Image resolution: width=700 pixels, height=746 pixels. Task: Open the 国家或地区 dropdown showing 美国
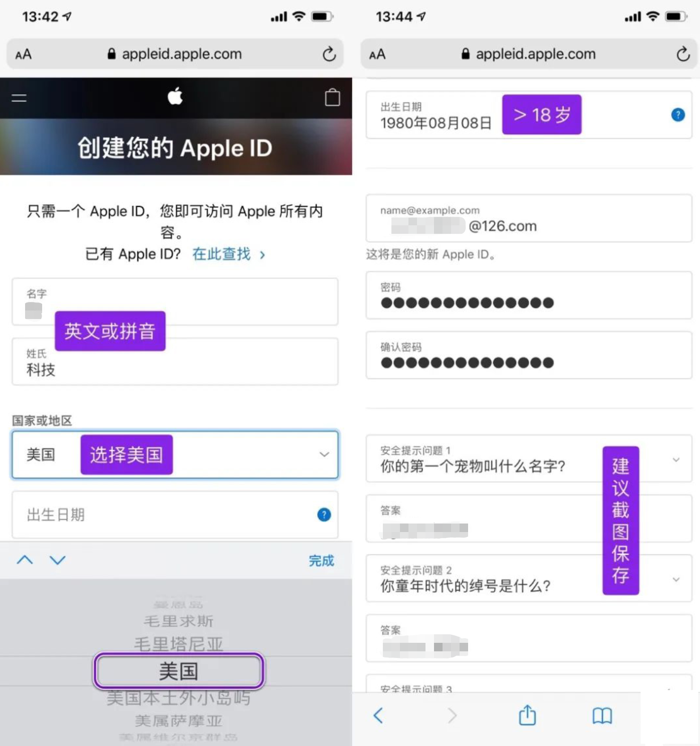175,454
